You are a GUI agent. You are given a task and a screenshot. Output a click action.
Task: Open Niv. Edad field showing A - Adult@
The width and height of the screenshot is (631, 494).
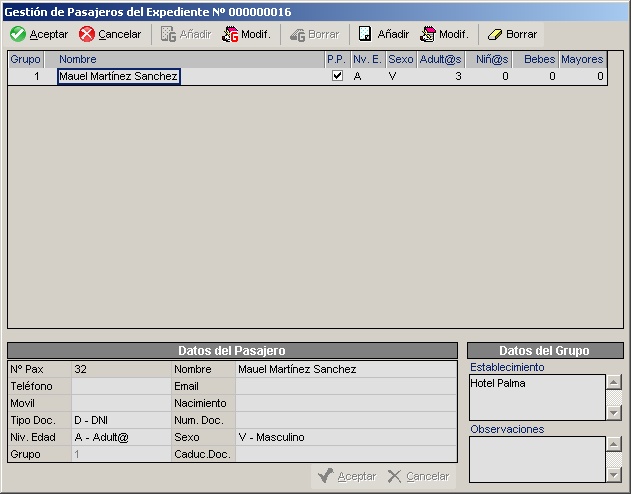point(122,437)
